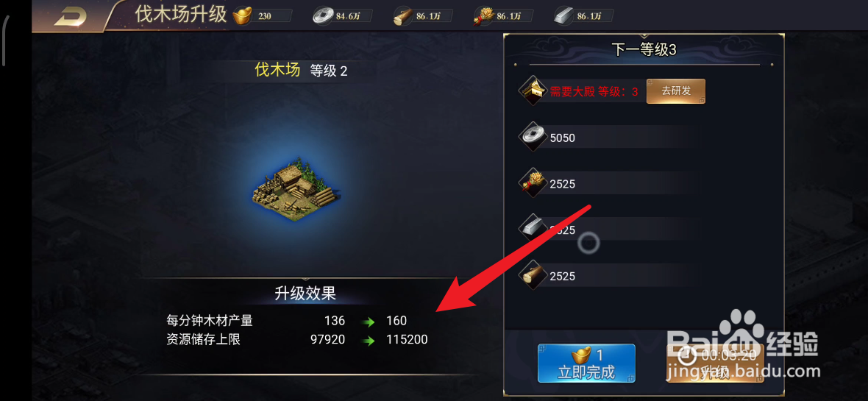Tap the silver coin icon in top bar

322,16
